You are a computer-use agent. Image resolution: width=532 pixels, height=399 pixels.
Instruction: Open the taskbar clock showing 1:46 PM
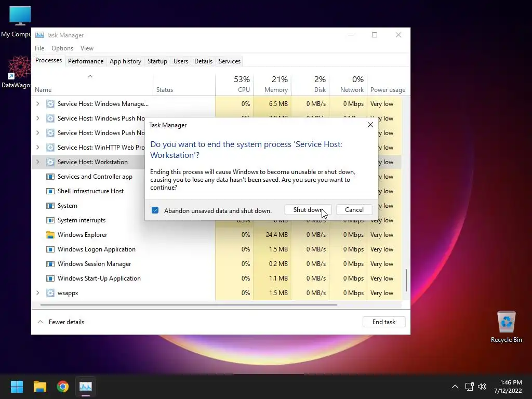point(508,387)
